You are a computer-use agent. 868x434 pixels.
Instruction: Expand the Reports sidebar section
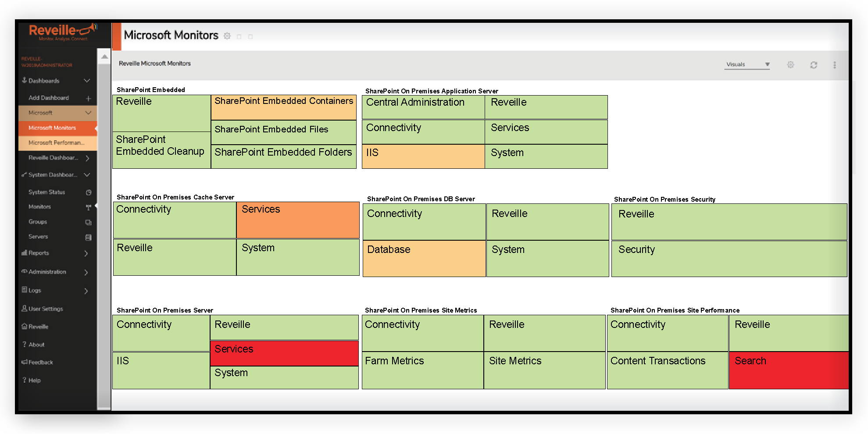coord(86,253)
